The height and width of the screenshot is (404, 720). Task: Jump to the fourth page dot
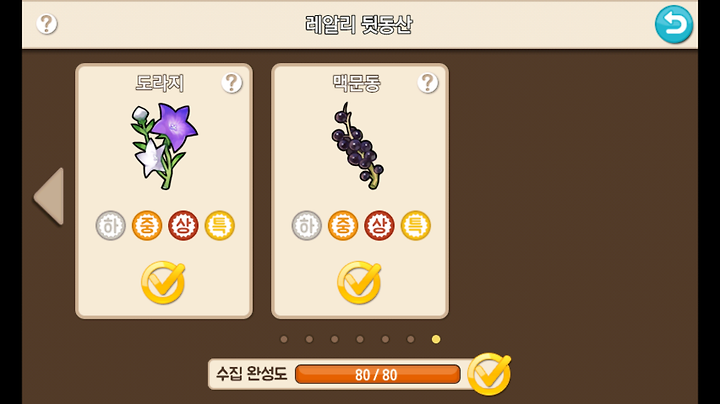pyautogui.click(x=360, y=339)
